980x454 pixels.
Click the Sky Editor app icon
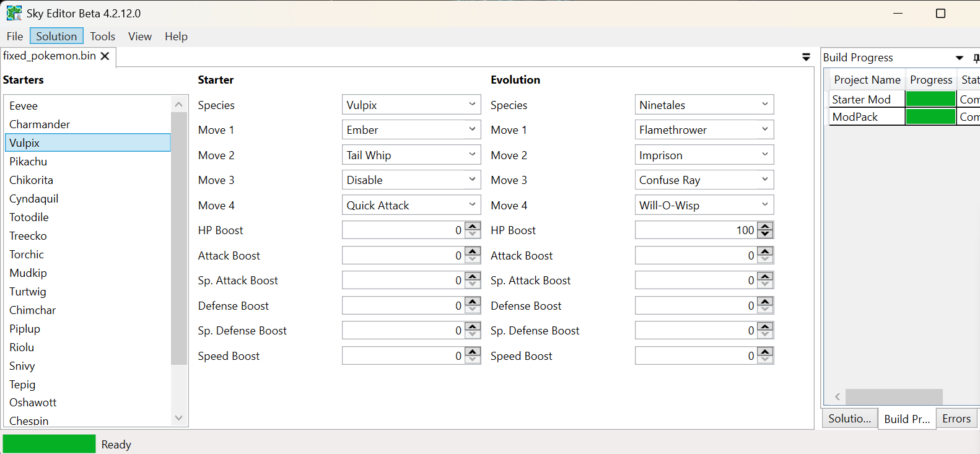(14, 13)
